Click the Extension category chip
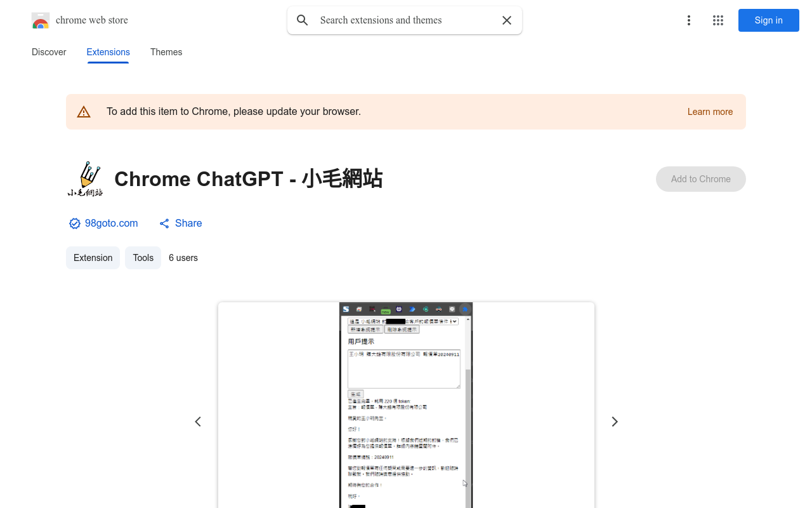This screenshot has height=508, width=812. click(x=93, y=258)
